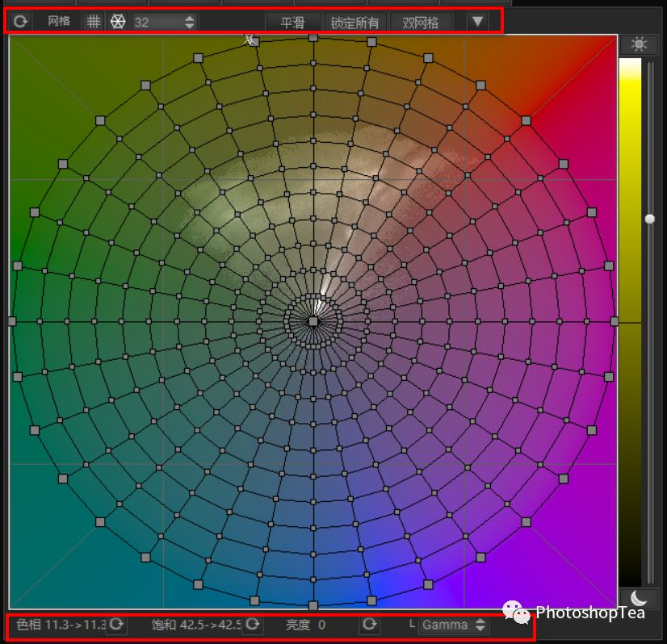Click the sun brightness icon at top right
The height and width of the screenshot is (644, 667).
click(x=640, y=44)
